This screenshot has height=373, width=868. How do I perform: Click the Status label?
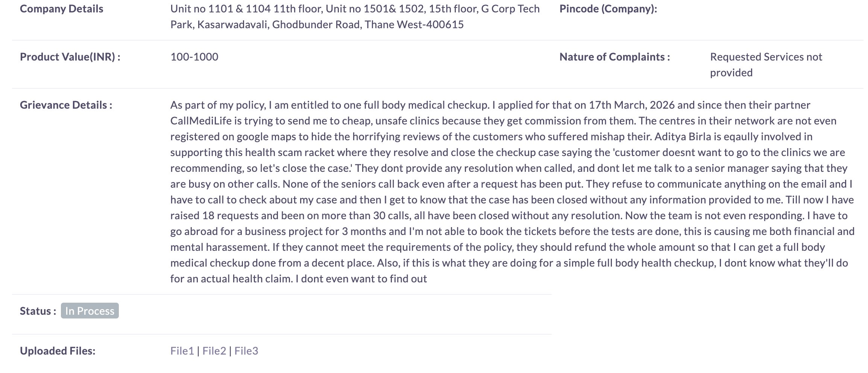(38, 311)
